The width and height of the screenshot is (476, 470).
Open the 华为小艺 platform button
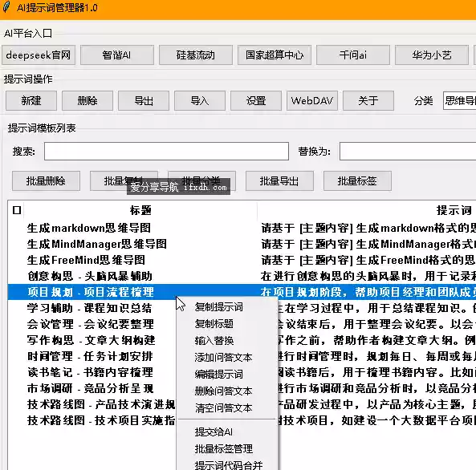tap(431, 55)
